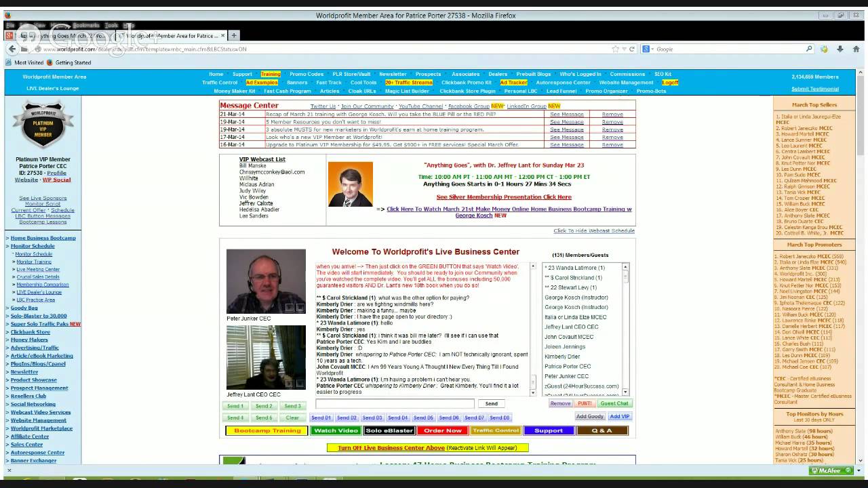The width and height of the screenshot is (868, 488).
Task: Open the Firefox downloads arrow icon
Action: coord(840,49)
